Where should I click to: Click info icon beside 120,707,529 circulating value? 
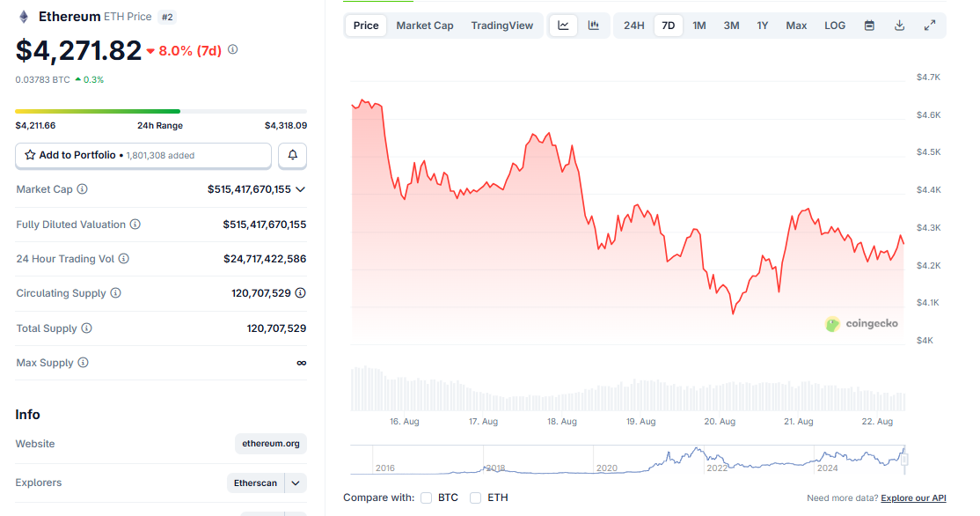click(301, 292)
